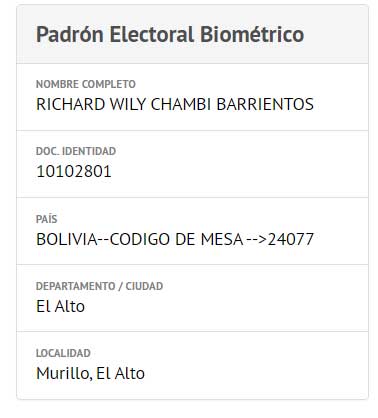Click the PAÍS label
Image resolution: width=378 pixels, height=418 pixels.
click(47, 219)
